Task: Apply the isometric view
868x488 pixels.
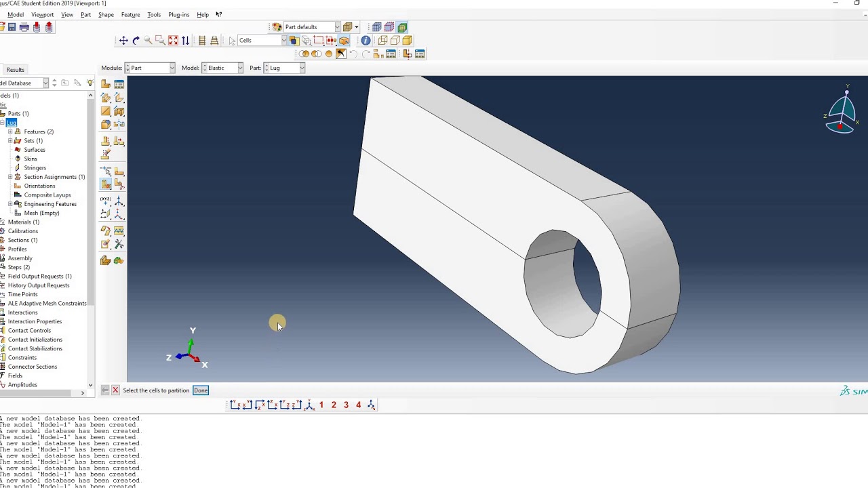Action: point(309,405)
